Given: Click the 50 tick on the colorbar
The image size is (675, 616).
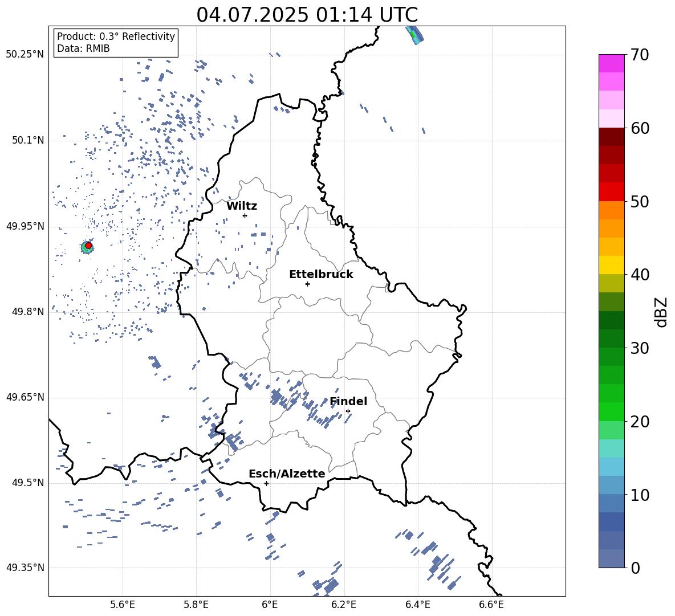Looking at the screenshot, I should tap(640, 202).
